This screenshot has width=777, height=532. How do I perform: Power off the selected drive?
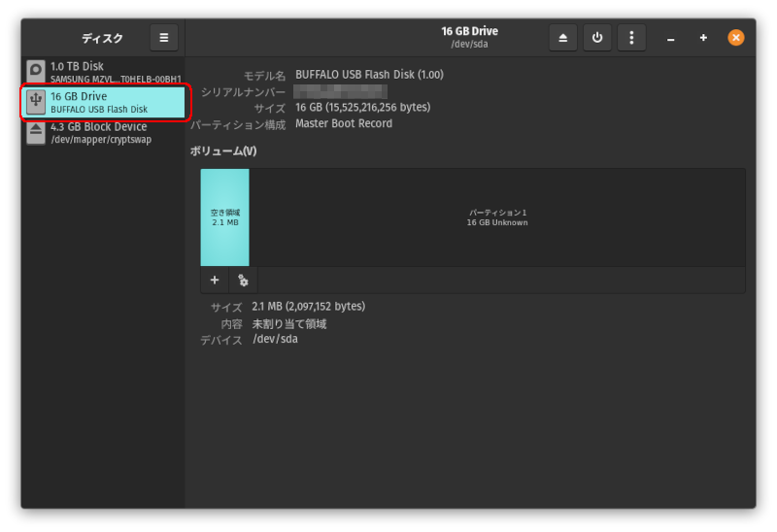pyautogui.click(x=597, y=38)
